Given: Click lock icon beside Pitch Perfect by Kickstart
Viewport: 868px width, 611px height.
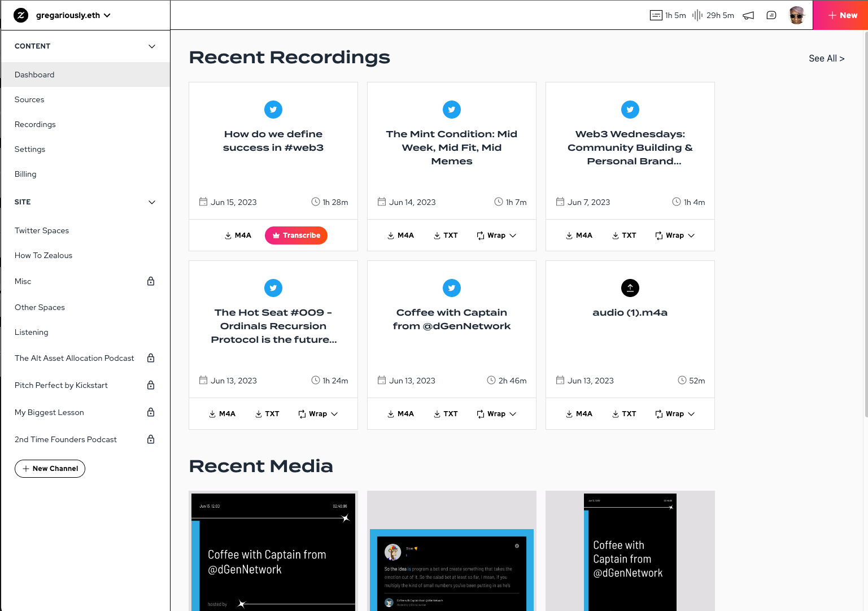Looking at the screenshot, I should (151, 385).
